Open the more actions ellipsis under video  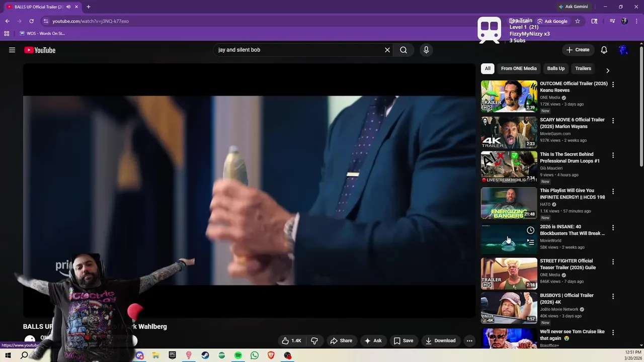click(469, 340)
